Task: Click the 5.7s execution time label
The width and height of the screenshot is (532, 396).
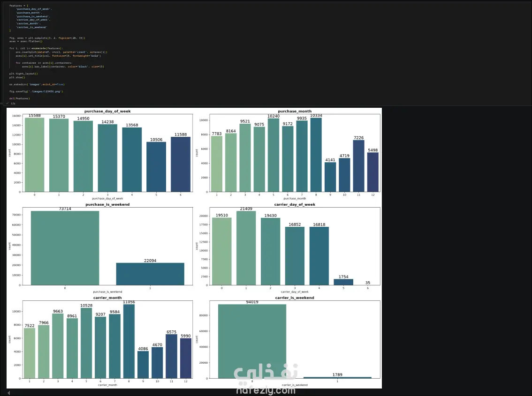Action: [x=13, y=104]
